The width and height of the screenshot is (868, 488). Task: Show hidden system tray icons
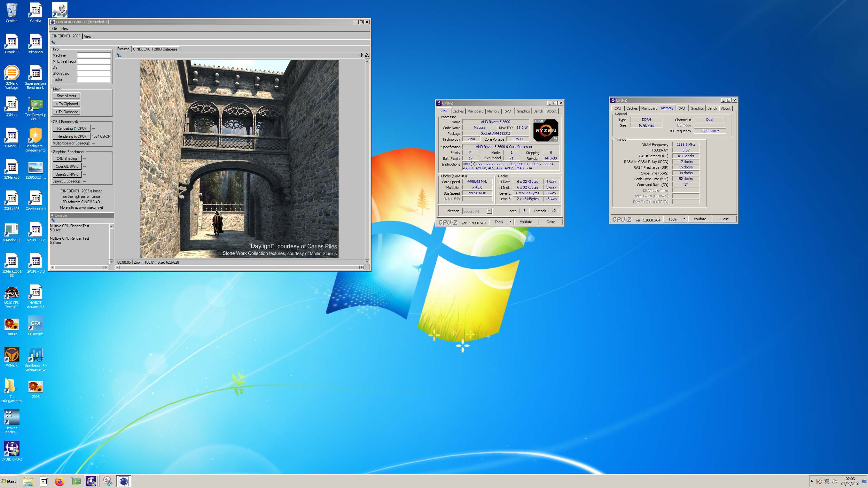pyautogui.click(x=812, y=481)
